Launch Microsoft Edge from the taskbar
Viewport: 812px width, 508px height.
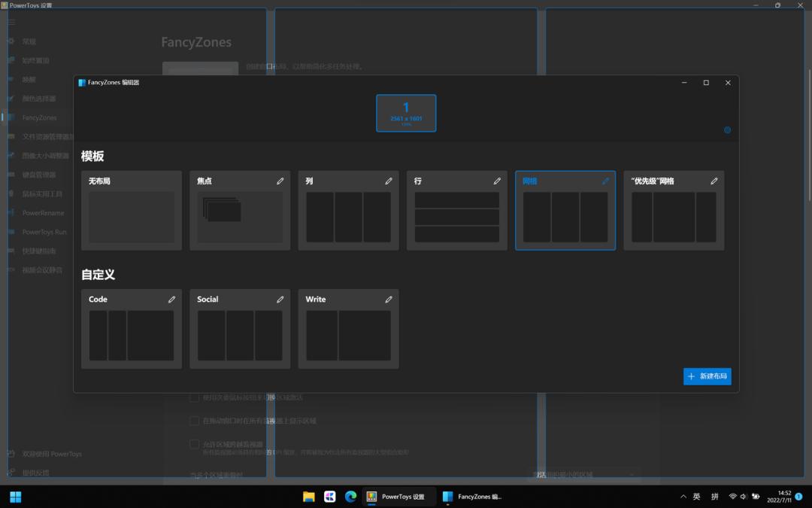pos(350,497)
